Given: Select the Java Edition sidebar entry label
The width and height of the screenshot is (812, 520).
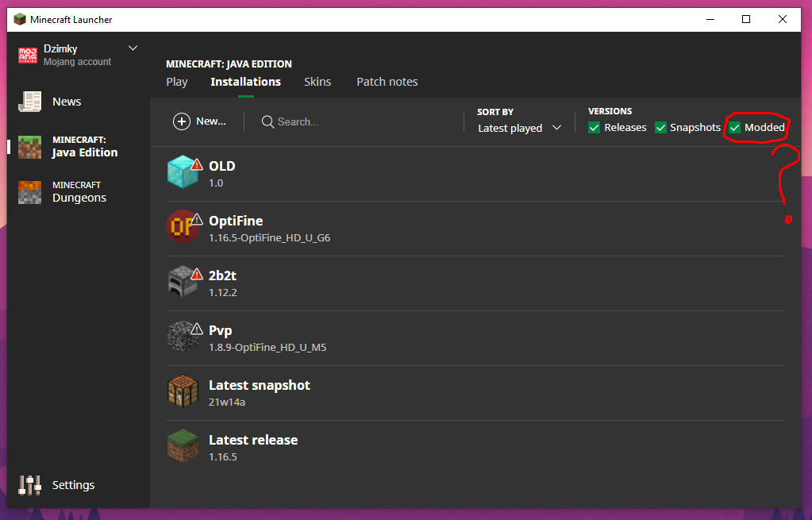Looking at the screenshot, I should click(x=85, y=152).
